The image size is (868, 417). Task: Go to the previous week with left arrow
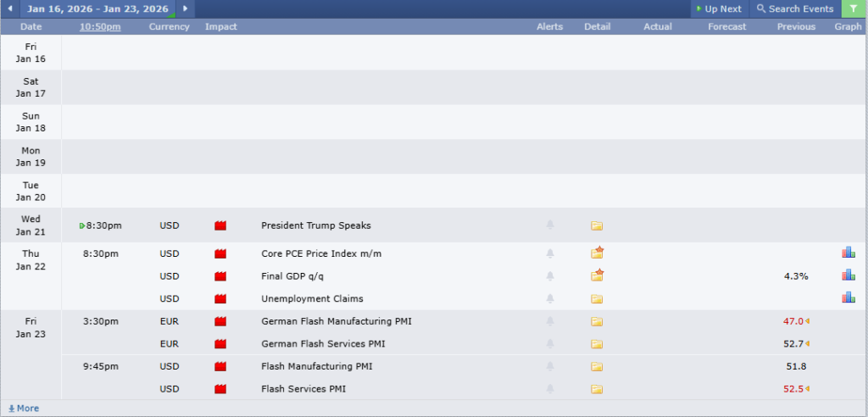pos(10,8)
